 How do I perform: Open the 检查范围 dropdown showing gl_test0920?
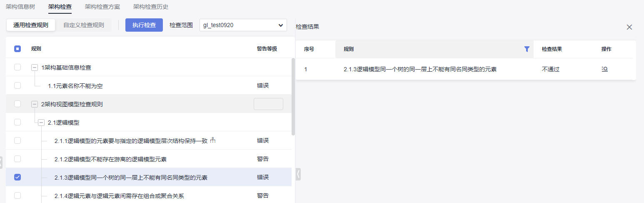pyautogui.click(x=243, y=25)
